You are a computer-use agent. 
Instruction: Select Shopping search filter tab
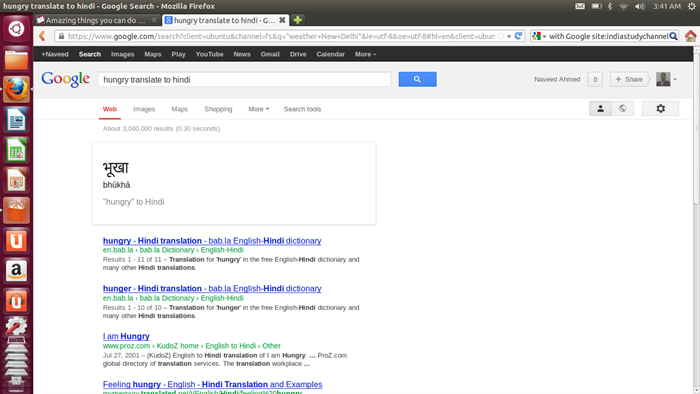click(218, 109)
